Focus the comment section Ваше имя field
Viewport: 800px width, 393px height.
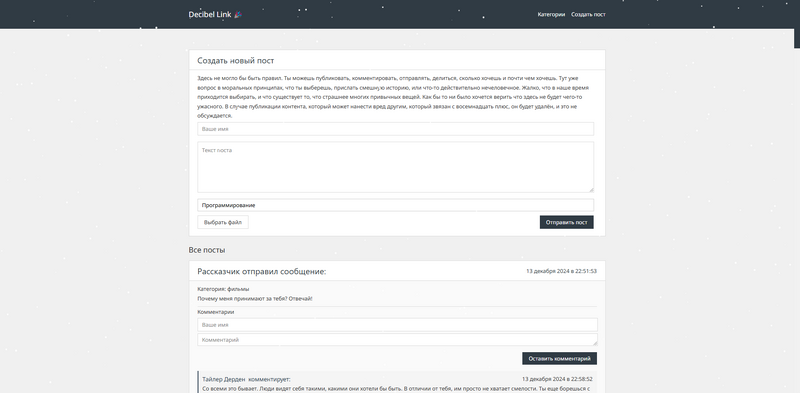(397, 325)
